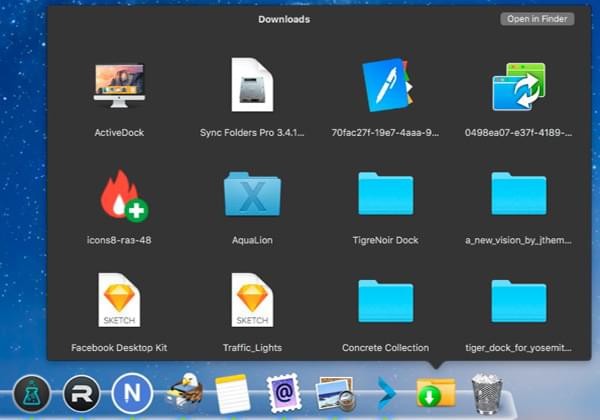Open the 70fac27f blue pen app icon

point(386,86)
